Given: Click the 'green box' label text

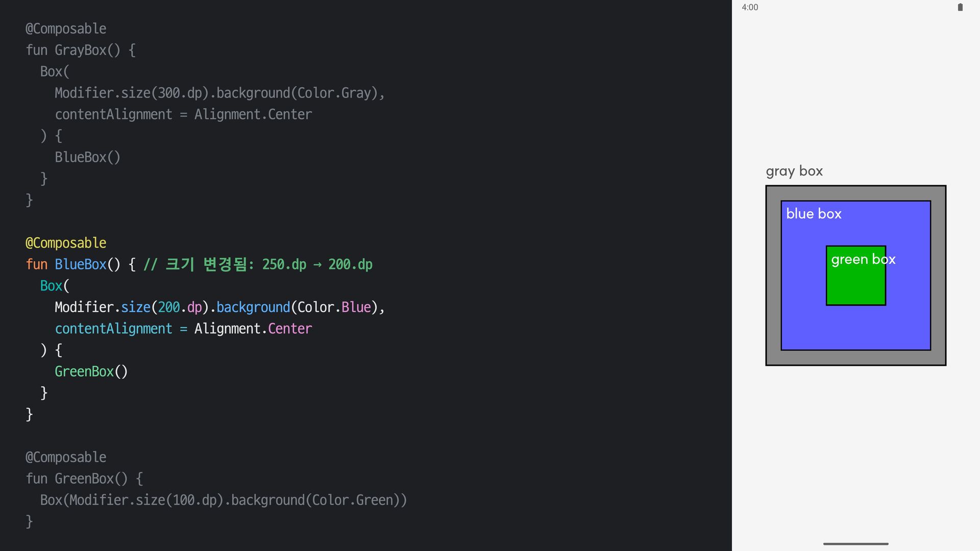Looking at the screenshot, I should (863, 259).
